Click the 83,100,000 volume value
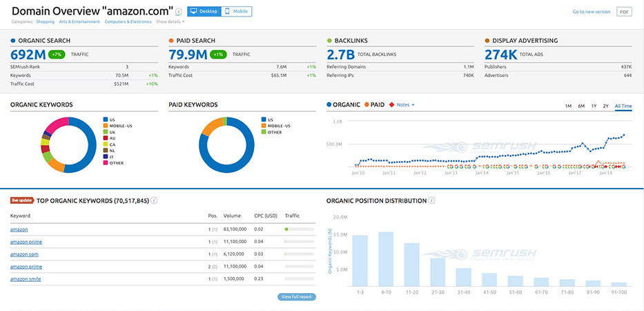Viewport: 644px width, 311px height. click(235, 229)
